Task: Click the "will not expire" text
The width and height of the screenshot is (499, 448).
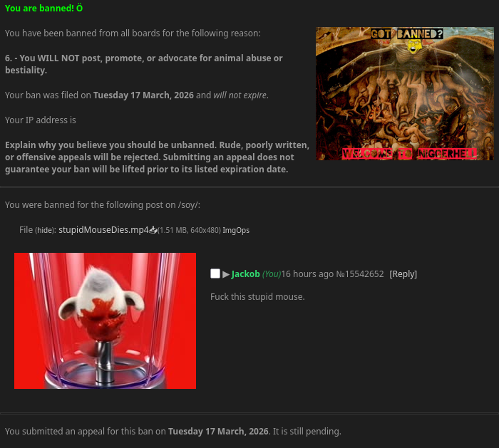Action: click(240, 95)
